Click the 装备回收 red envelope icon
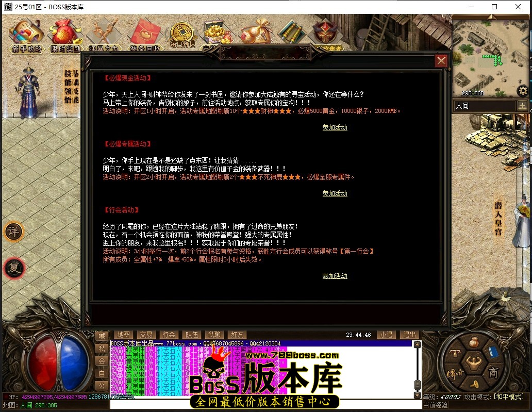The width and height of the screenshot is (532, 412). pyautogui.click(x=144, y=35)
